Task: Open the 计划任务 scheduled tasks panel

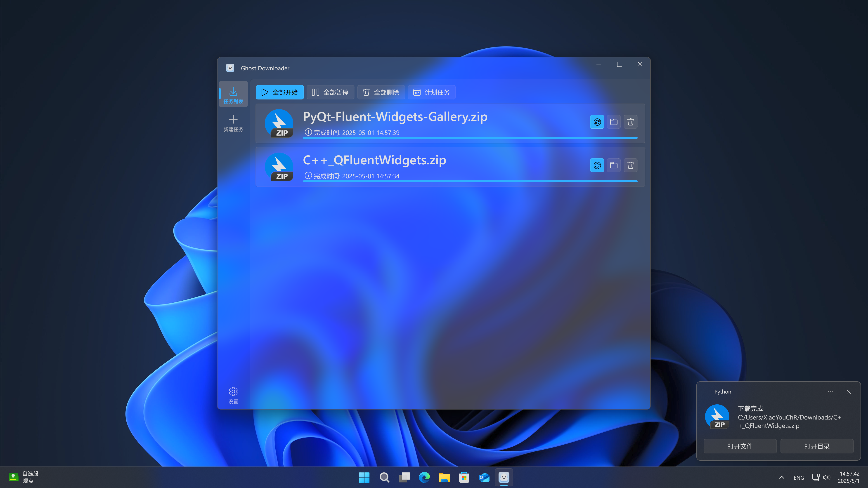Action: 432,92
